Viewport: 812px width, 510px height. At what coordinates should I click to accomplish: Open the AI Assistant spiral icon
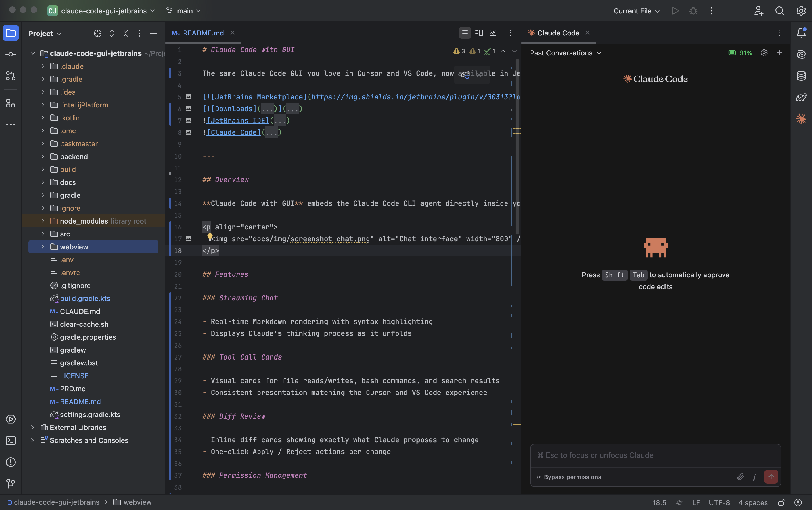pyautogui.click(x=801, y=54)
